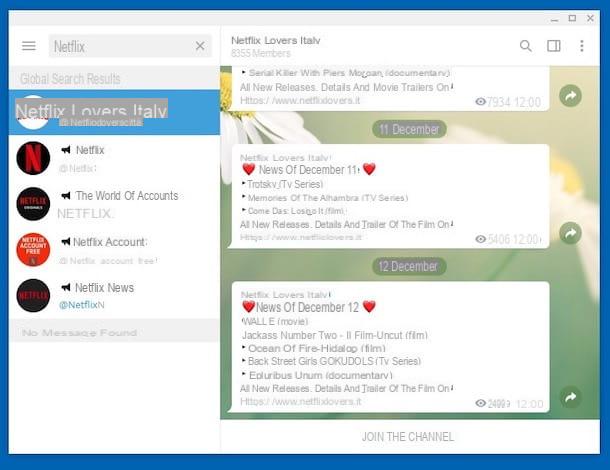The image size is (610, 470).
Task: Open the three-dot channel options menu
Action: pyautogui.click(x=582, y=46)
